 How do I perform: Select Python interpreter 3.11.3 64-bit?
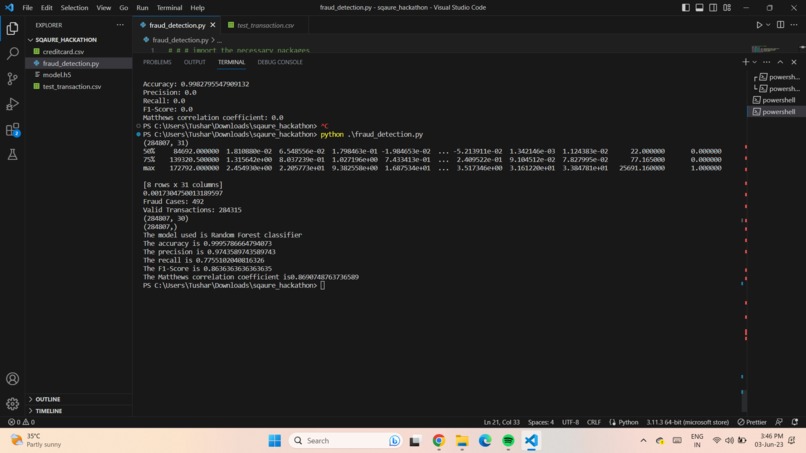(x=687, y=422)
